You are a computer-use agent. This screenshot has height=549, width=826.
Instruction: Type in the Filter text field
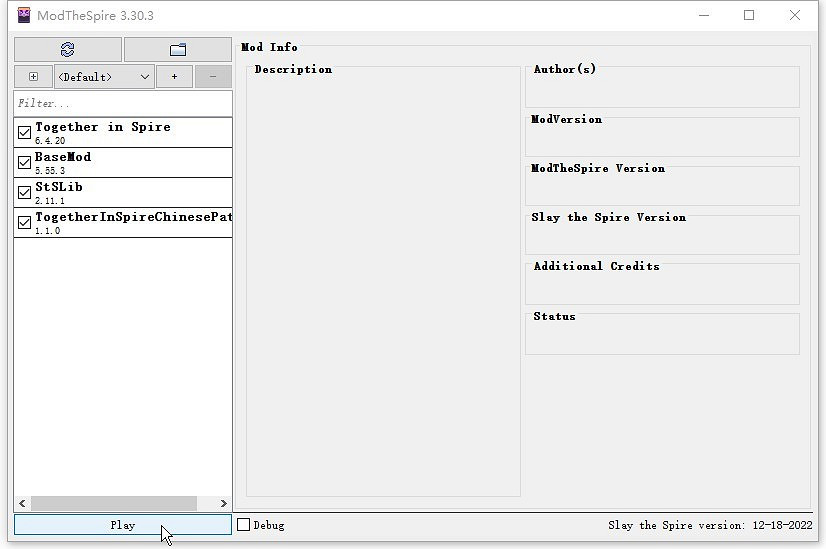[122, 103]
